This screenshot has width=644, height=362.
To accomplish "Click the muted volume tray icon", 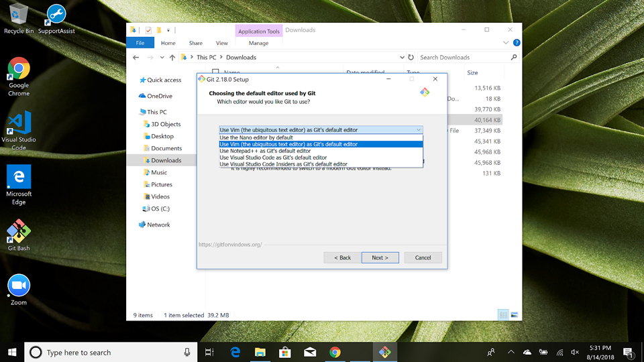I will click(575, 352).
